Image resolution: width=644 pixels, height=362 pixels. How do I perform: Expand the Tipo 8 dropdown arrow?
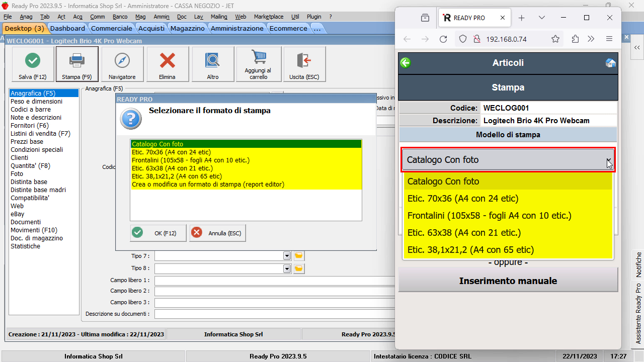[287, 268]
